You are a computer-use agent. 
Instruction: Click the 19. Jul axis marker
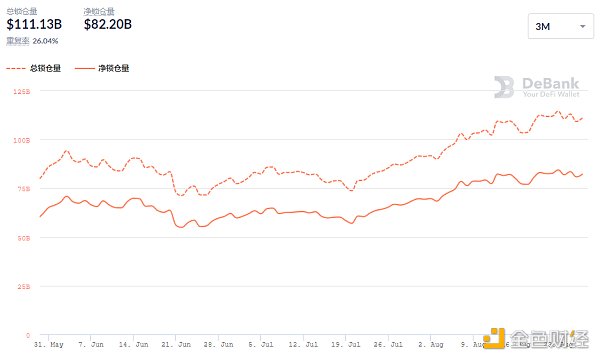point(346,344)
